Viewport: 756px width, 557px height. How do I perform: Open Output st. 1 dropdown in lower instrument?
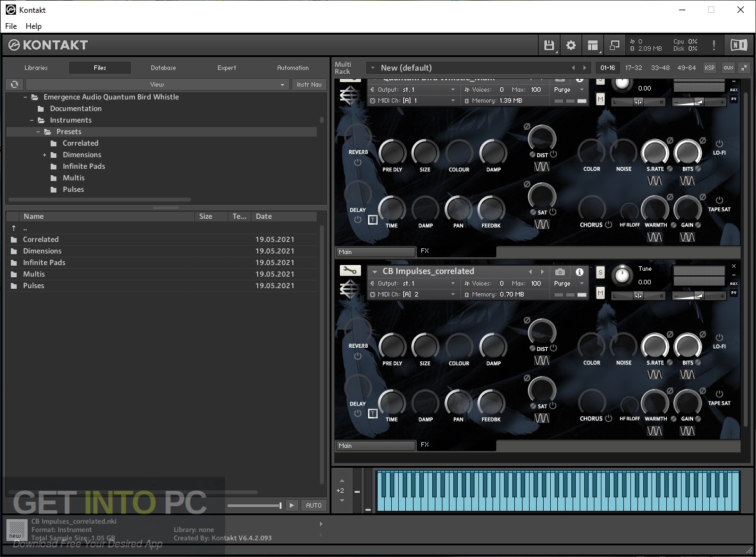point(412,284)
